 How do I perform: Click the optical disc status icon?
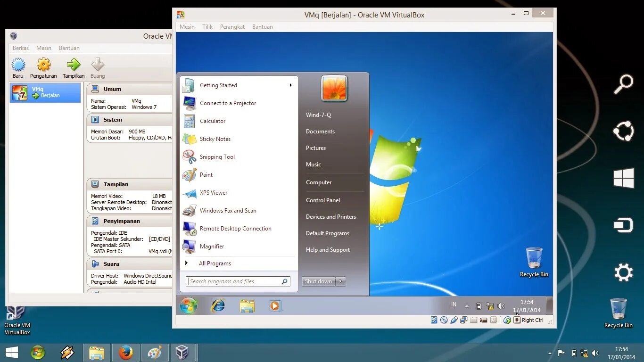(x=444, y=320)
